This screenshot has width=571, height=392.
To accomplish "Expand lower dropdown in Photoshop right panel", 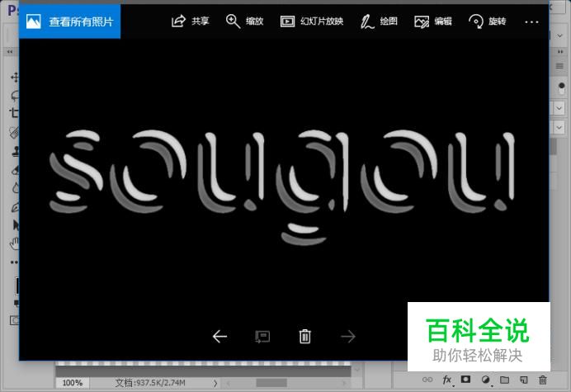I will (559, 127).
